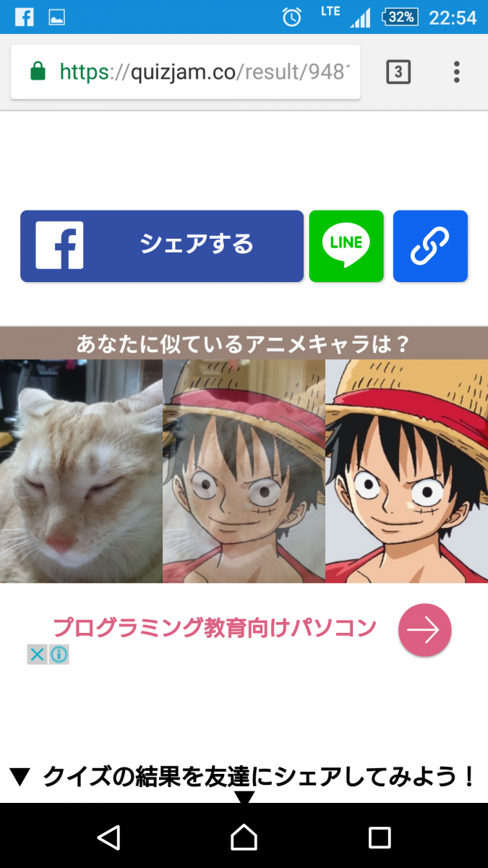Copy link with the chain icon

coord(430,246)
